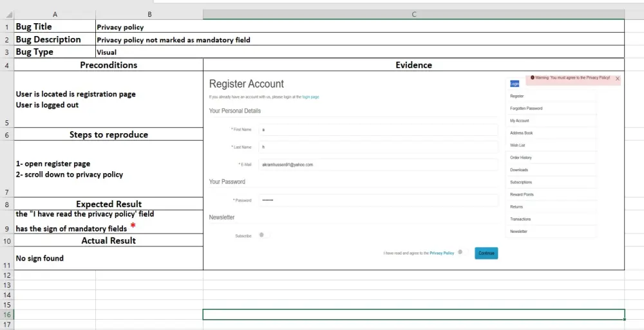Toggle the agree to Privacy Policy switch

coord(462,252)
